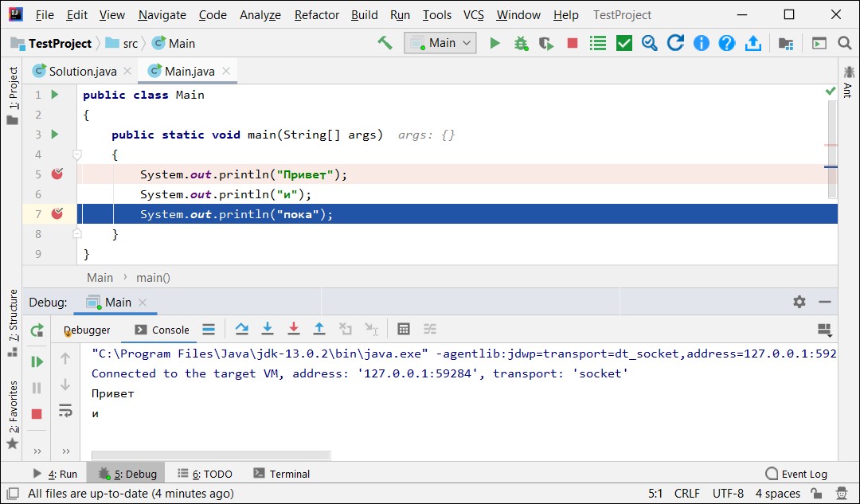Open the Event Log
The height and width of the screenshot is (504, 860).
click(x=796, y=474)
